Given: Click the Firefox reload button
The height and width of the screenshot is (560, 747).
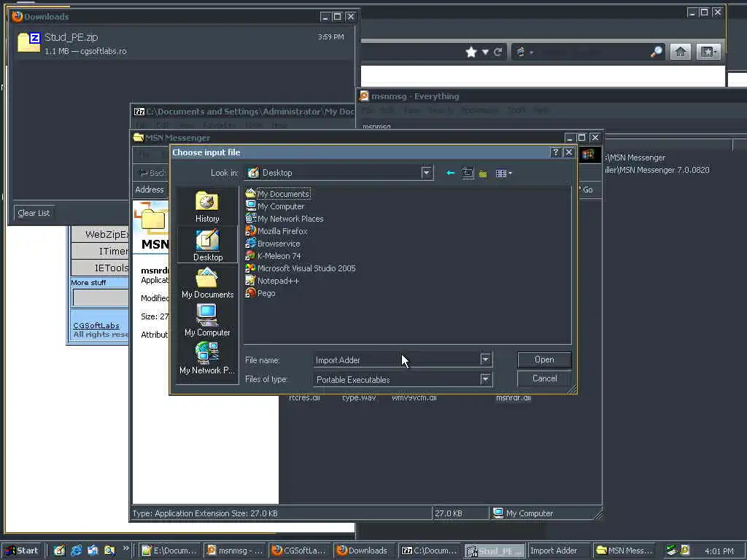Looking at the screenshot, I should [498, 52].
